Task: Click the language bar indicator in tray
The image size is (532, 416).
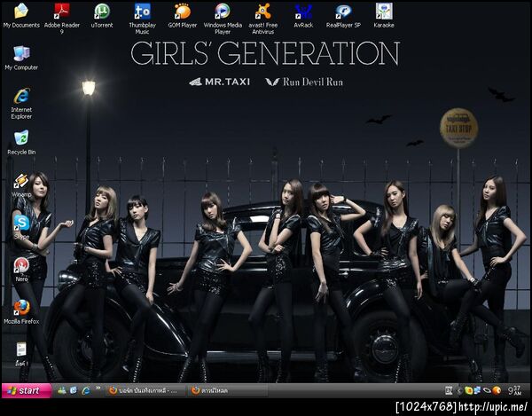Action: coord(448,391)
